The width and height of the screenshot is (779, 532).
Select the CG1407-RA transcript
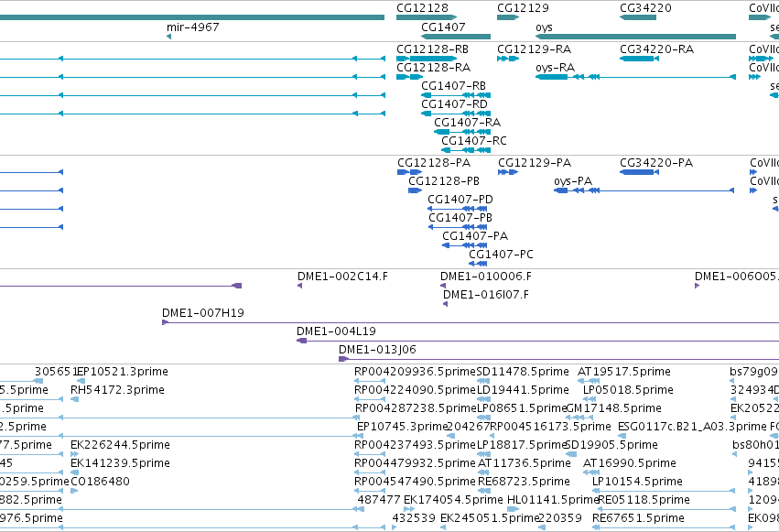(462, 132)
